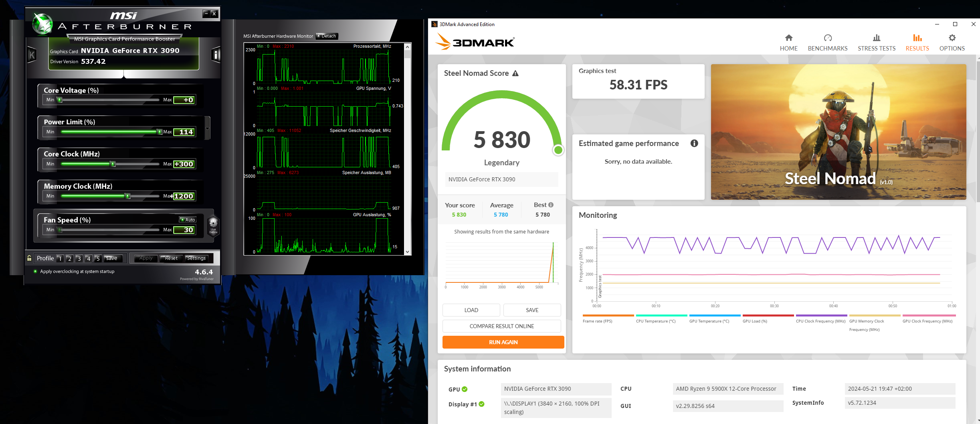Select Afterburner profile slot 4
This screenshot has height=424, width=980.
pos(89,258)
